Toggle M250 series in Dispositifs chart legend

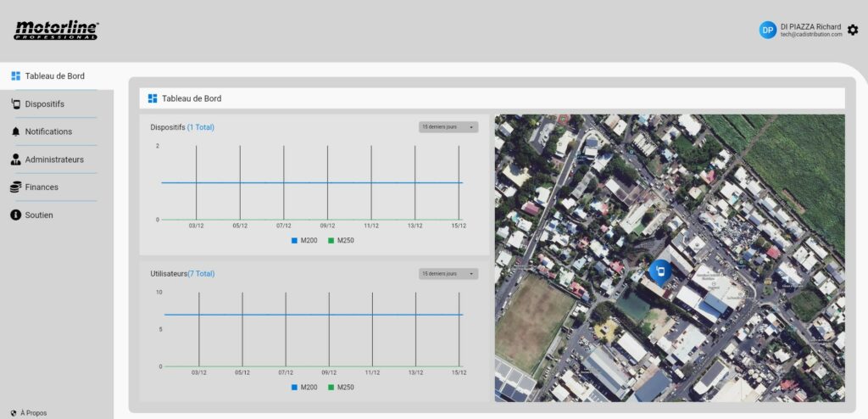[341, 241]
